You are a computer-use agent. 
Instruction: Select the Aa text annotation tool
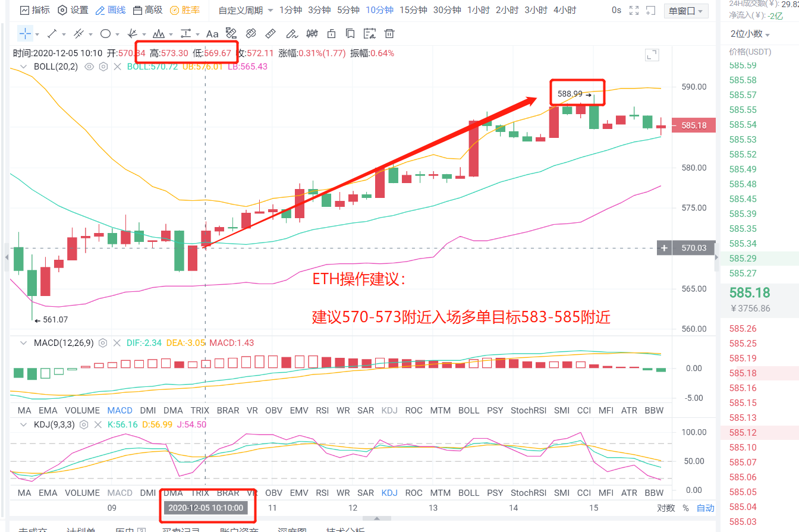(212, 34)
